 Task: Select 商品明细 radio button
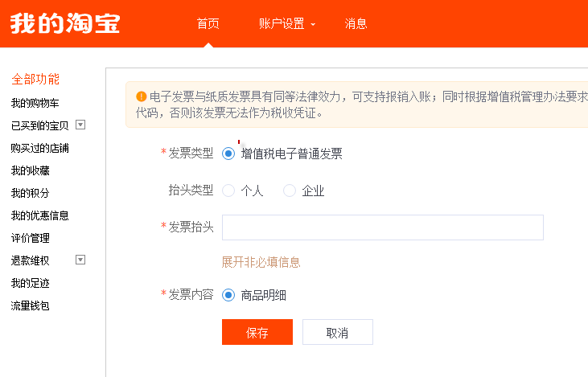(x=228, y=295)
